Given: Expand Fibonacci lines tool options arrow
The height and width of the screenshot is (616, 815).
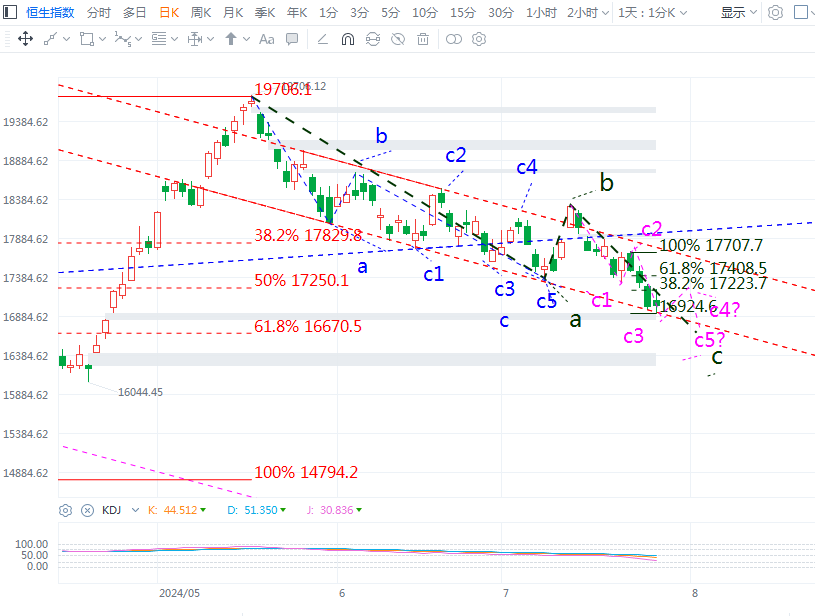Looking at the screenshot, I should (174, 39).
